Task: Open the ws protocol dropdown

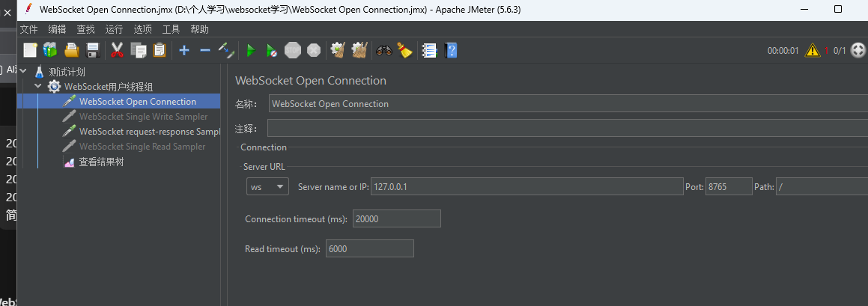Action: click(x=267, y=186)
